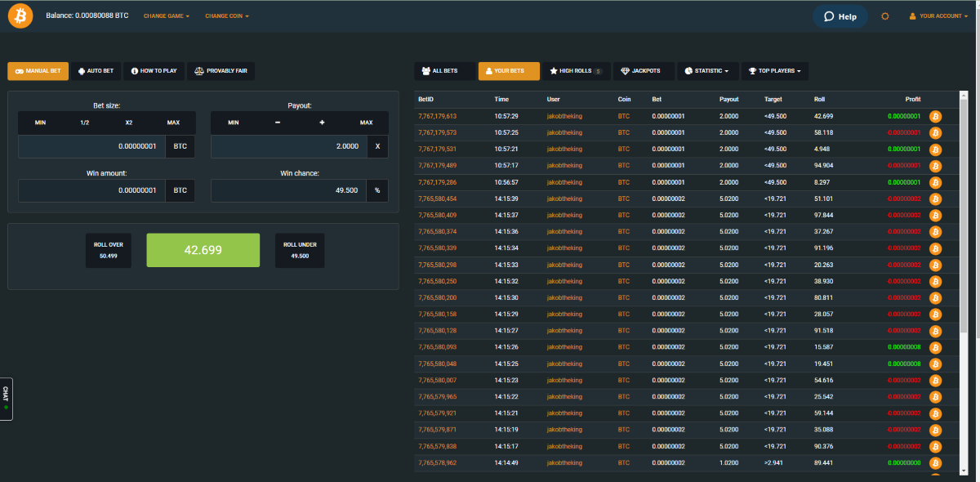Viewport: 980px width, 482px height.
Task: Increase payout with plus button
Action: click(x=322, y=123)
